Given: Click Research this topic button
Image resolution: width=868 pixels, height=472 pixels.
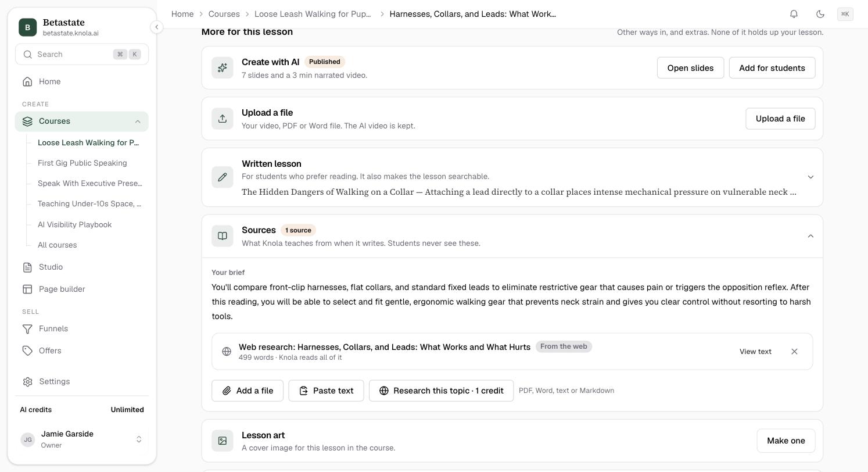Looking at the screenshot, I should [441, 391].
